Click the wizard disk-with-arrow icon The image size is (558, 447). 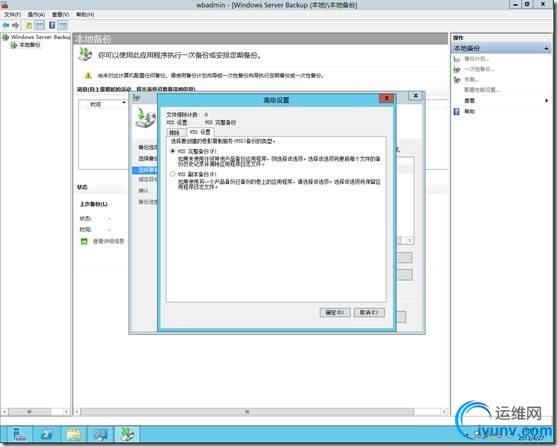[x=146, y=118]
